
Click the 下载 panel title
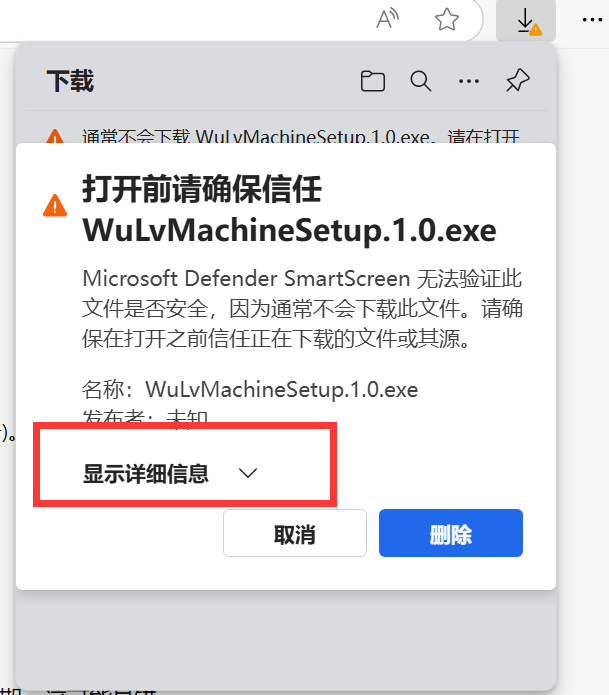70,81
